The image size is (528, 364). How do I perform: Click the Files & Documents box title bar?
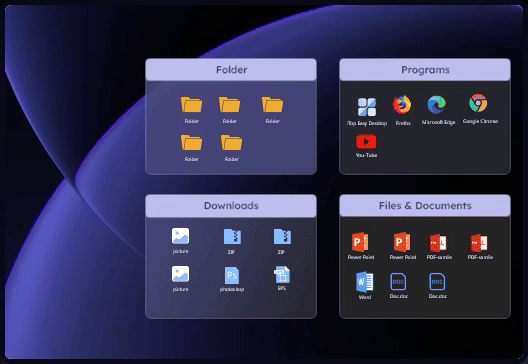point(425,206)
